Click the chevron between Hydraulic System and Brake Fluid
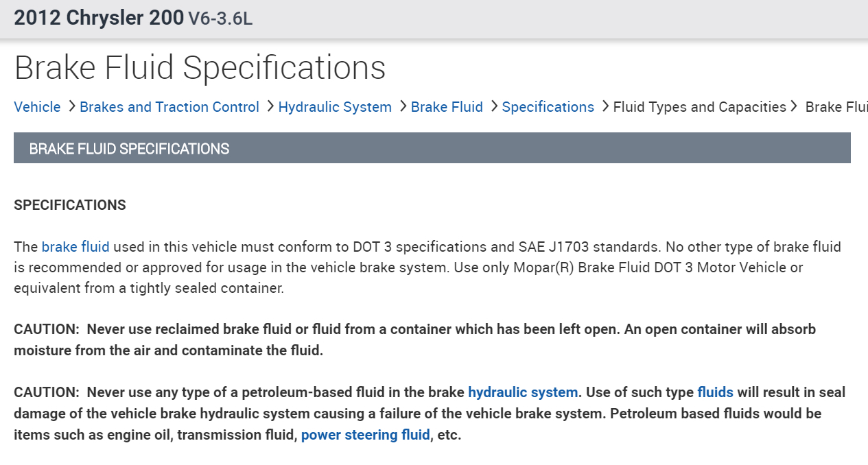Image resolution: width=868 pixels, height=465 pixels. (x=402, y=106)
